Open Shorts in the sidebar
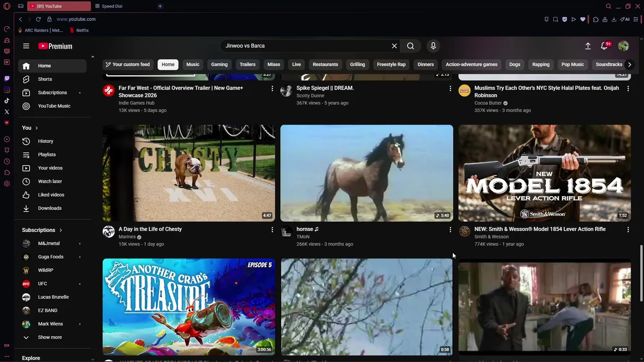 pyautogui.click(x=45, y=79)
